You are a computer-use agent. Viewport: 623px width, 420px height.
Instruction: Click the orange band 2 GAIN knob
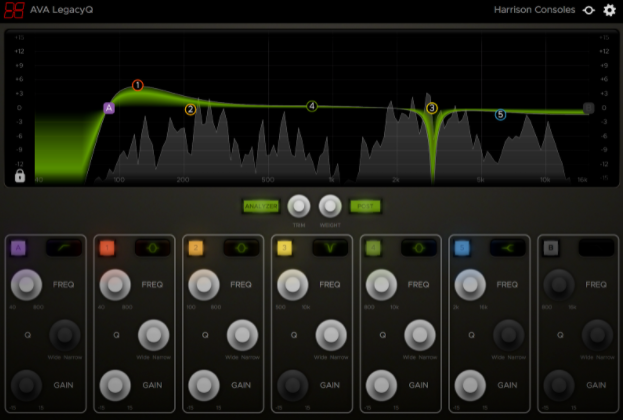204,384
